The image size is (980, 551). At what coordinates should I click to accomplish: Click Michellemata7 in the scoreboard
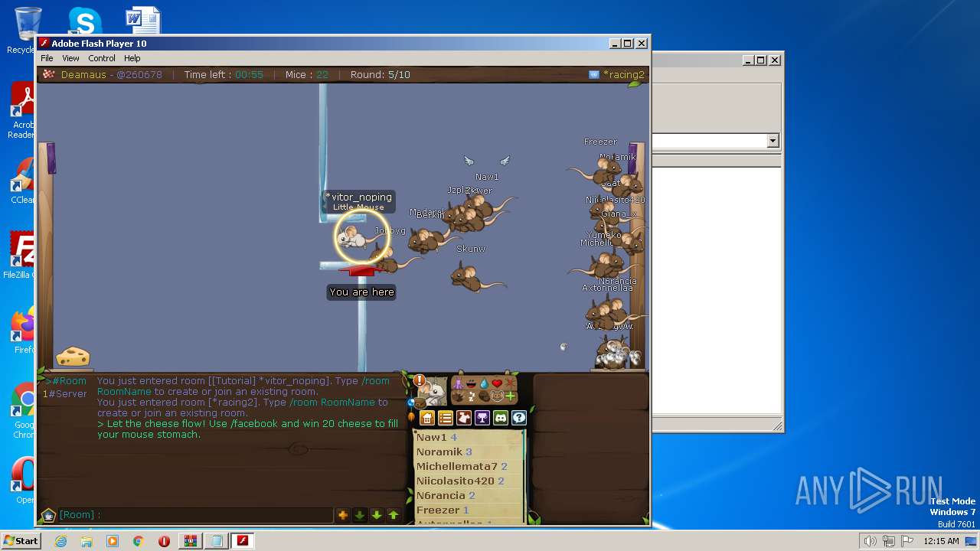pos(457,466)
